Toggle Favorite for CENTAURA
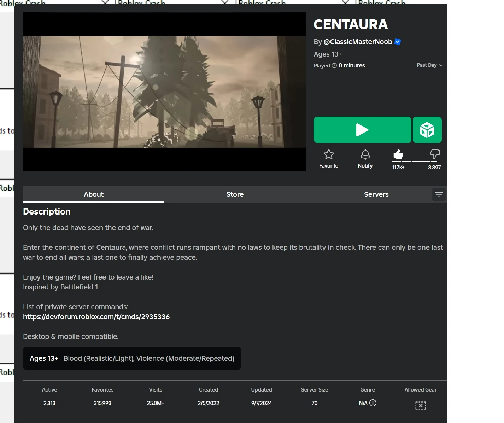 [x=328, y=158]
